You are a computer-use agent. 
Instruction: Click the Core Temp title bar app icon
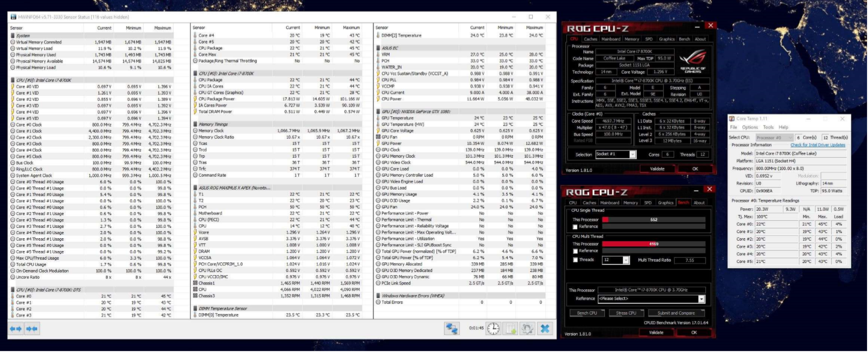point(732,118)
